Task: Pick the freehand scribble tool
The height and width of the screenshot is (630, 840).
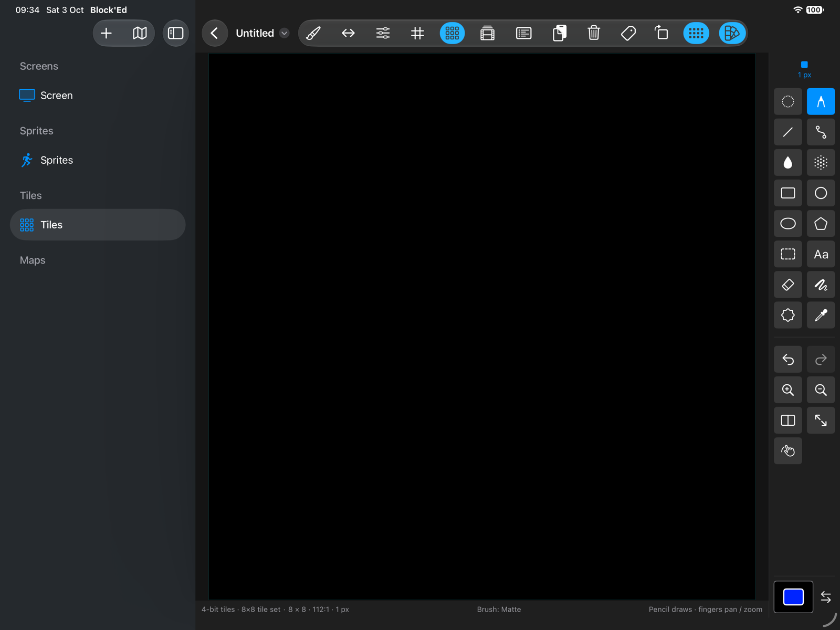Action: [x=821, y=285]
